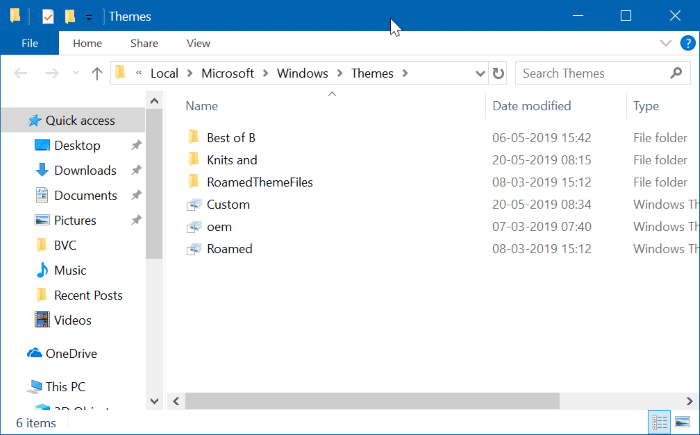This screenshot has width=700, height=435.
Task: Go back with the Back arrow
Action: (x=21, y=73)
